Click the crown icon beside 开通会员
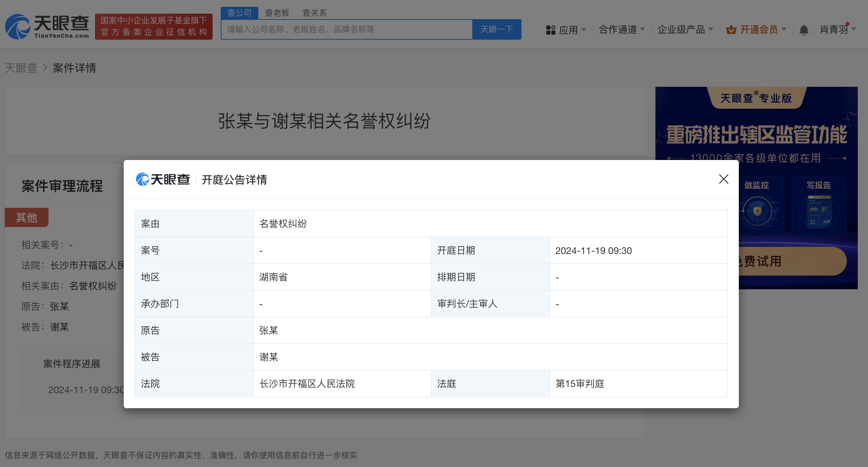This screenshot has width=868, height=467. 731,30
